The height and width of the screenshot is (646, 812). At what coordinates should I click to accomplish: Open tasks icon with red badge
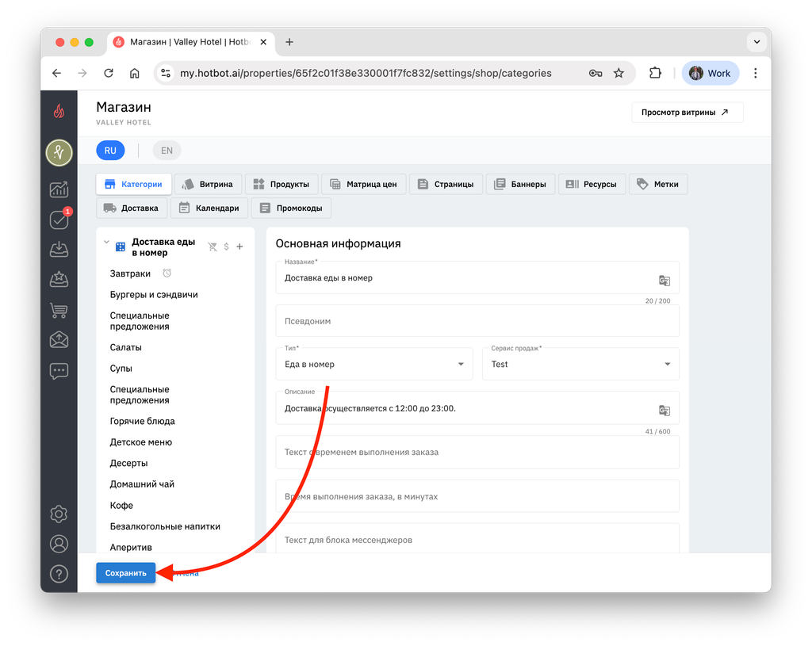[x=59, y=220]
